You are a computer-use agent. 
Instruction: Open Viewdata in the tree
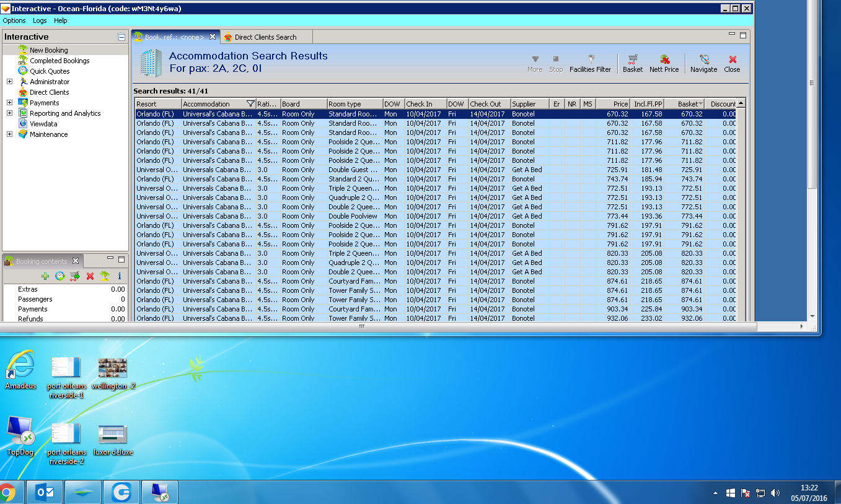click(x=43, y=124)
